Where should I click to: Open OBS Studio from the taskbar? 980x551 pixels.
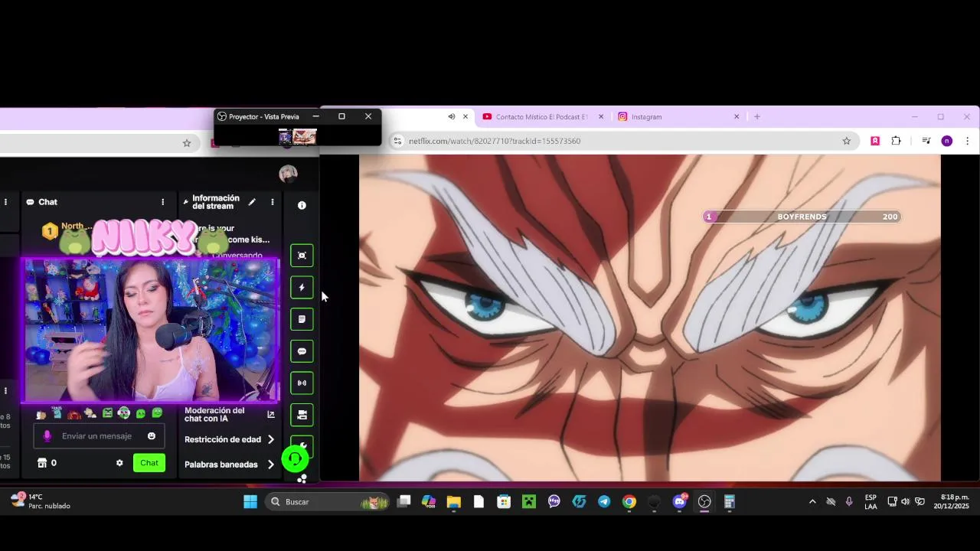click(x=704, y=502)
